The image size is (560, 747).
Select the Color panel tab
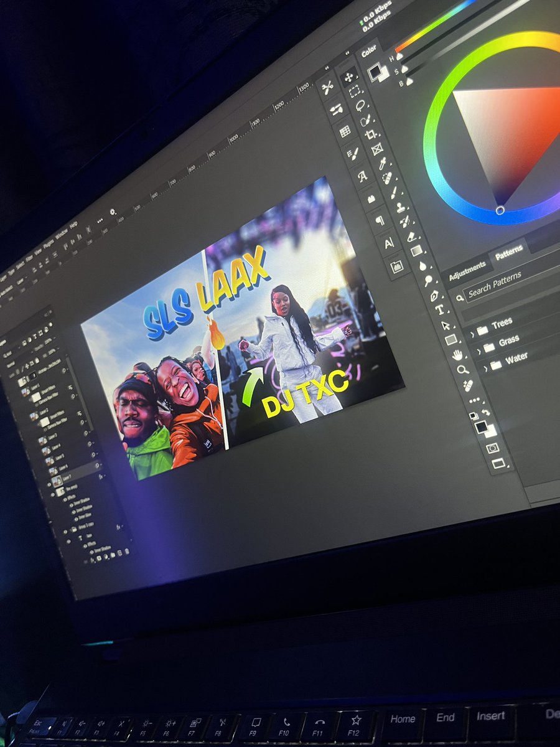coord(370,51)
